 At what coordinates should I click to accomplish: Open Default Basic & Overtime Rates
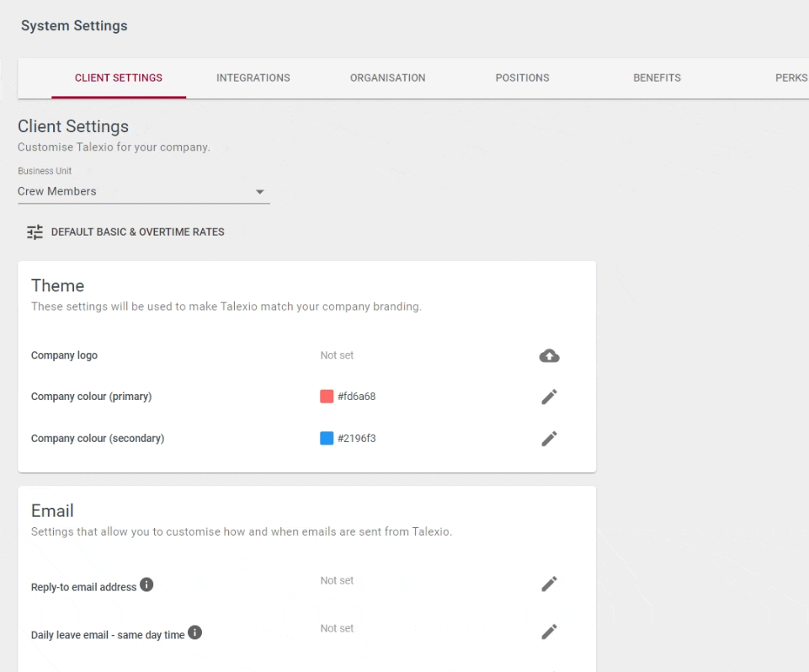click(137, 232)
